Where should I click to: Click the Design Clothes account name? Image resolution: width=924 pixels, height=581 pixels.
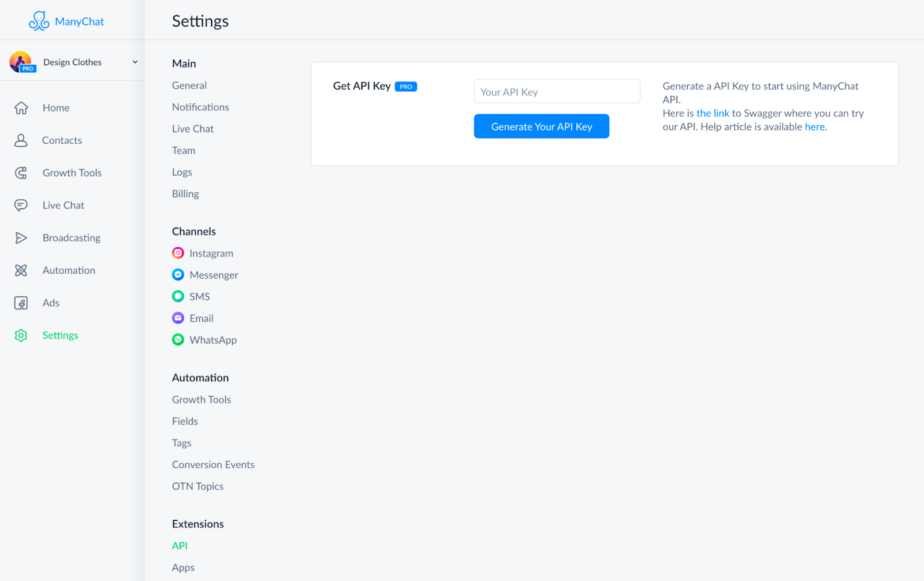coord(72,62)
